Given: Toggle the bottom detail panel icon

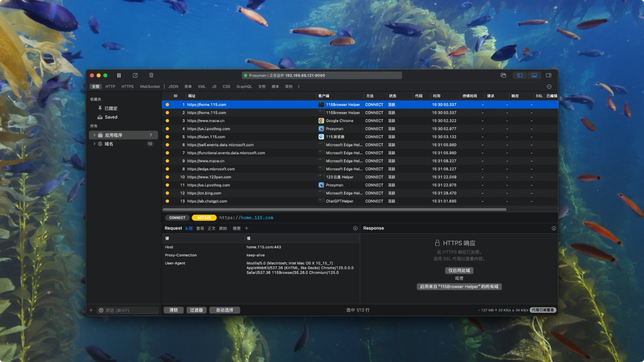Looking at the screenshot, I should pos(534,75).
